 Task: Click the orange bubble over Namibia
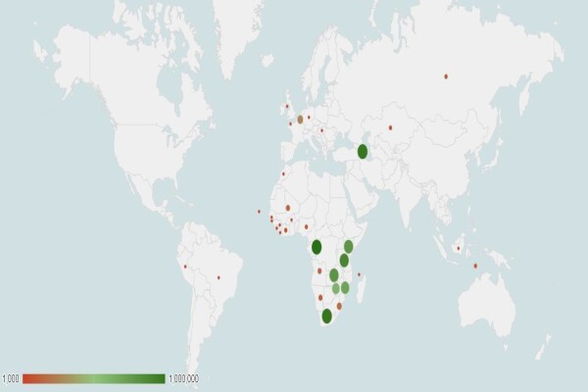point(320,298)
